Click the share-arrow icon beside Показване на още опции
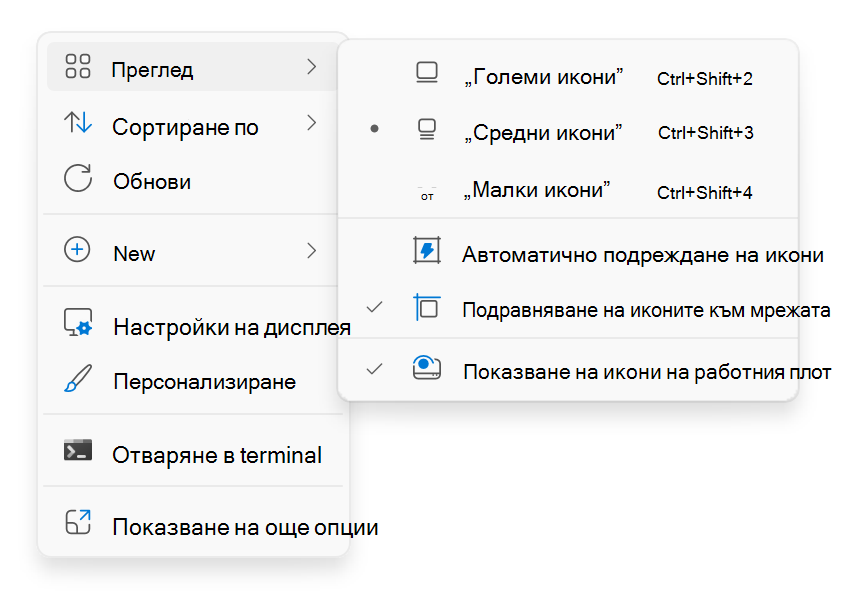This screenshot has height=594, width=850. (78, 522)
